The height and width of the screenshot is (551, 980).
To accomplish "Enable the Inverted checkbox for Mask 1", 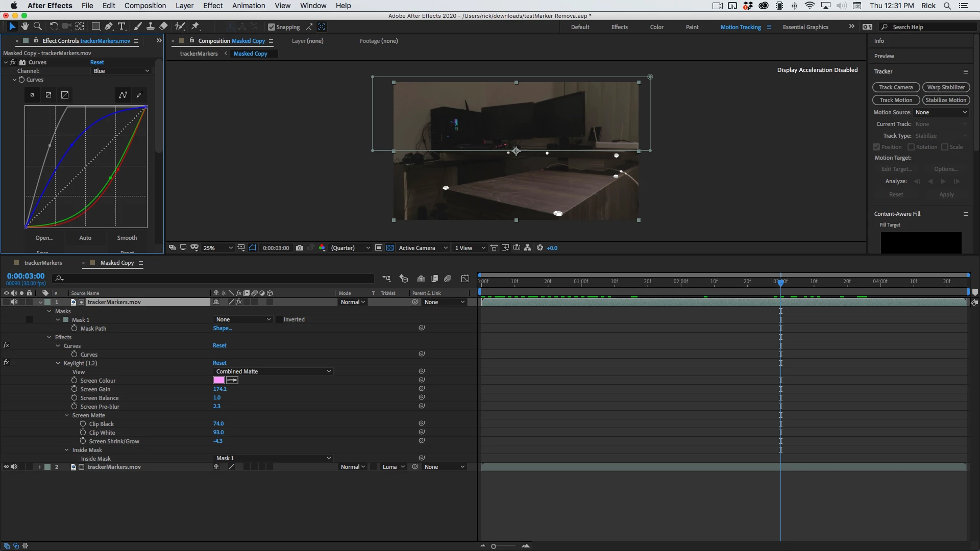I will point(279,320).
